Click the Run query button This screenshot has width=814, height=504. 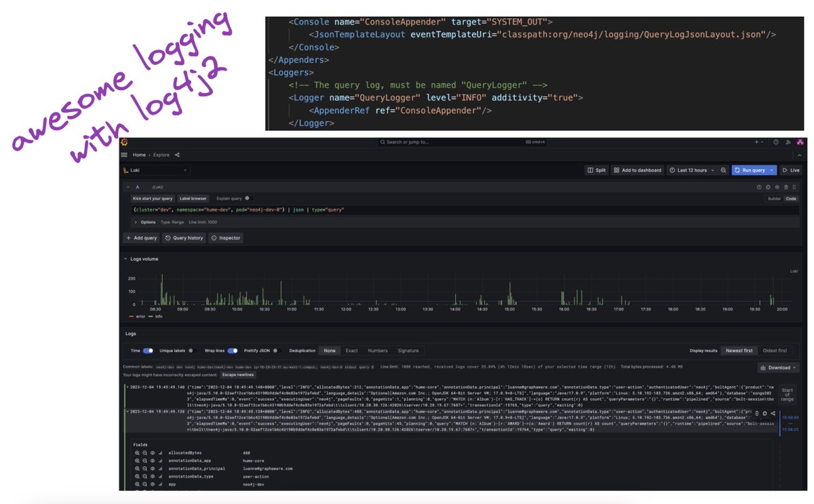[750, 170]
